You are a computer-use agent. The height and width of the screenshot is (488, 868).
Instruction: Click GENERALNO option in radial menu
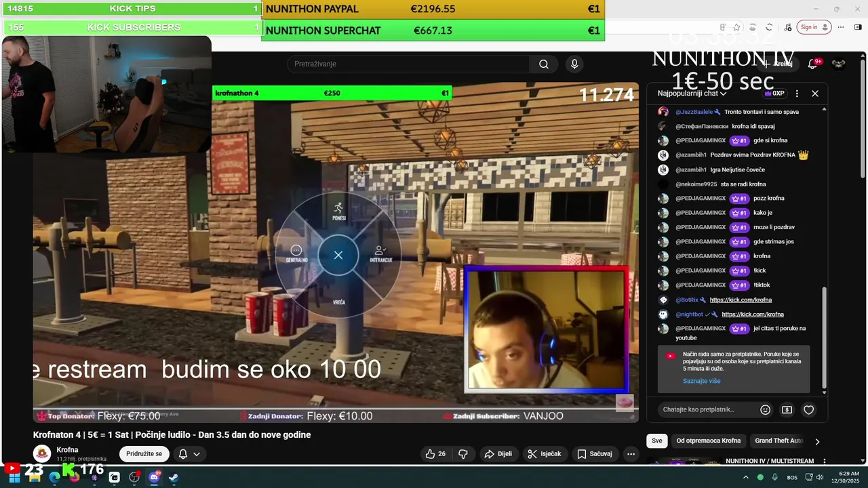click(296, 255)
